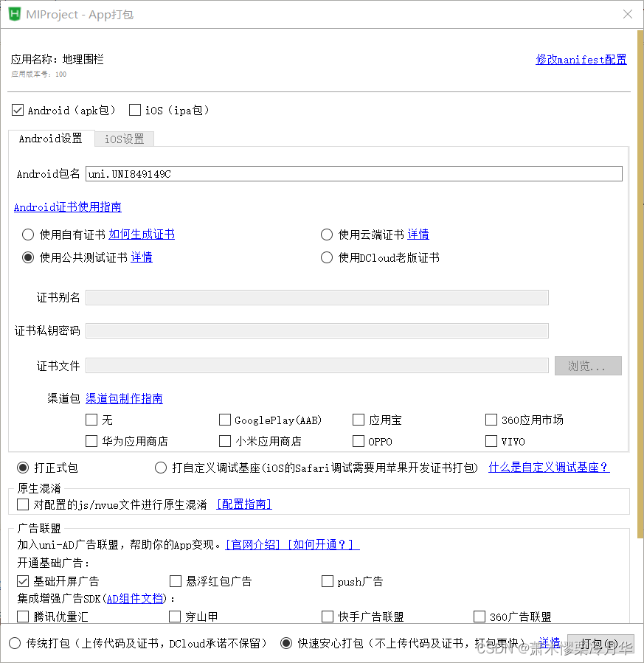This screenshot has width=644, height=663.
Task: Open 详情 link beside 使用云端证书
Action: [x=418, y=234]
